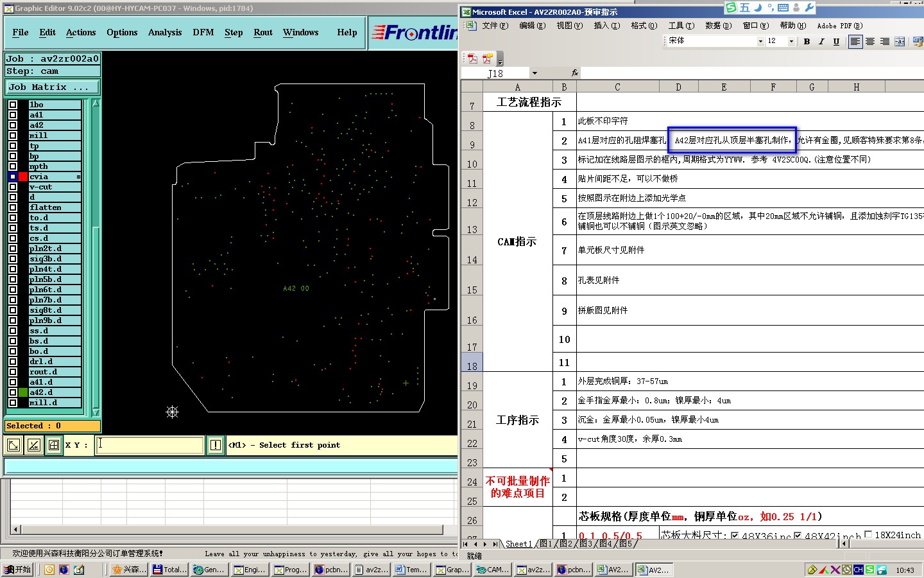Open the font size dropdown showing 12
The height and width of the screenshot is (578, 924).
791,41
